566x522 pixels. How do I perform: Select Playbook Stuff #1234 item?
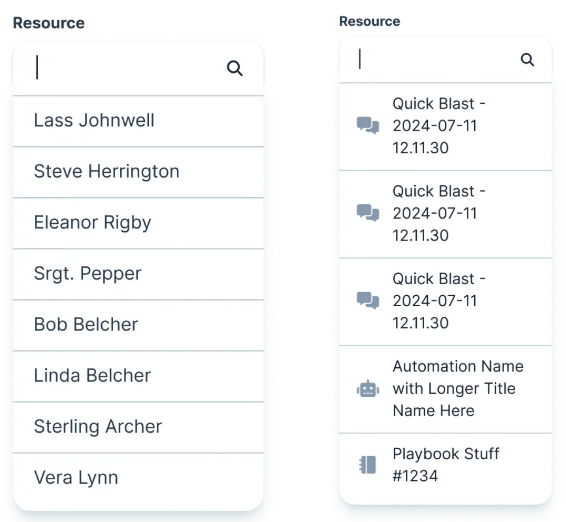tap(445, 465)
